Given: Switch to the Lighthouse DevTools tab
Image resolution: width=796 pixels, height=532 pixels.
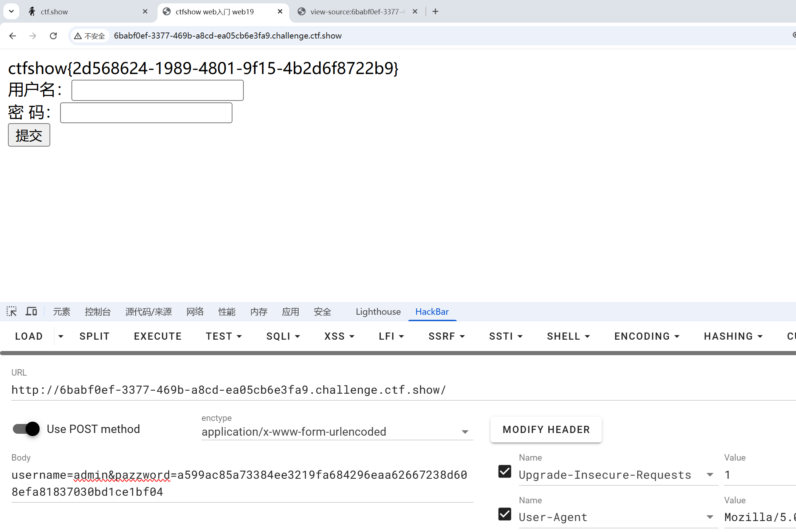Looking at the screenshot, I should (378, 312).
